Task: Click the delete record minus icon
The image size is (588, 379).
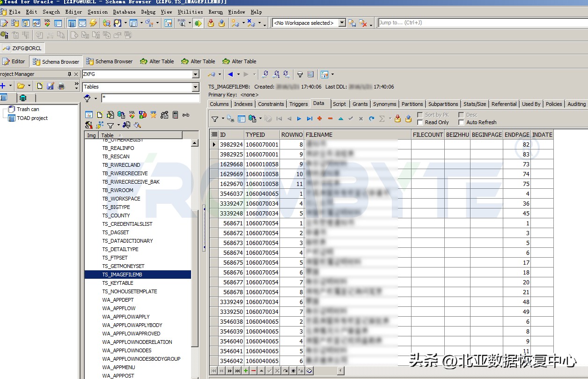Action: coord(330,119)
